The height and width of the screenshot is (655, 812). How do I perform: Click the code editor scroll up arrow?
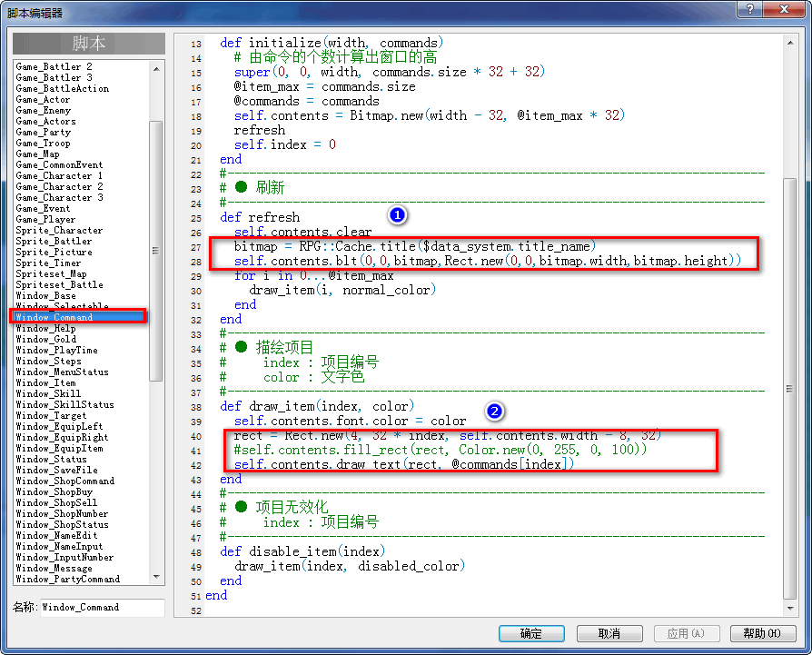[x=789, y=43]
